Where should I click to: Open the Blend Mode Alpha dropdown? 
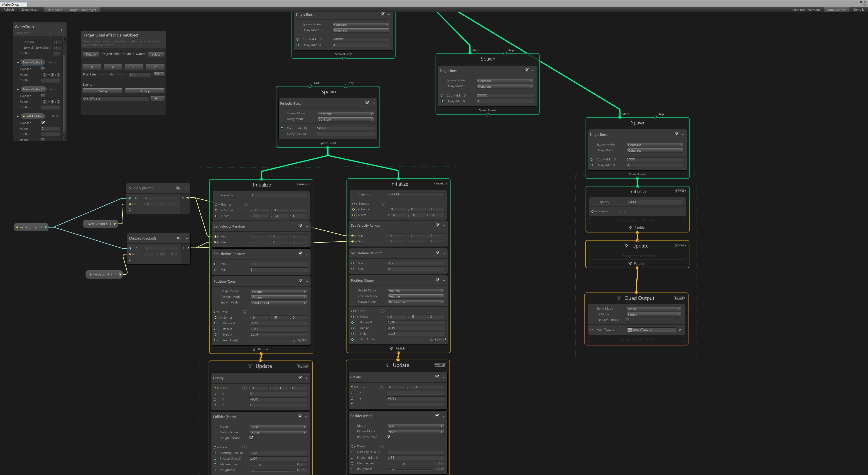coord(654,309)
